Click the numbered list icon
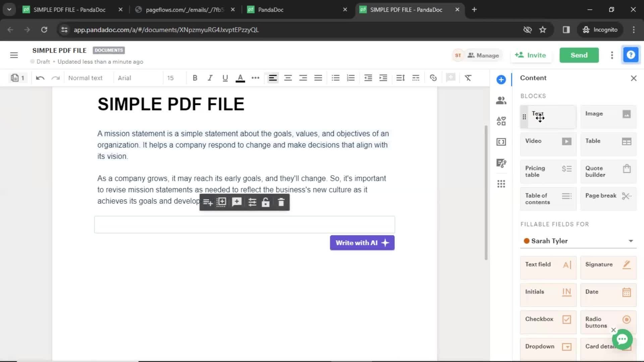The height and width of the screenshot is (362, 644). (x=350, y=78)
